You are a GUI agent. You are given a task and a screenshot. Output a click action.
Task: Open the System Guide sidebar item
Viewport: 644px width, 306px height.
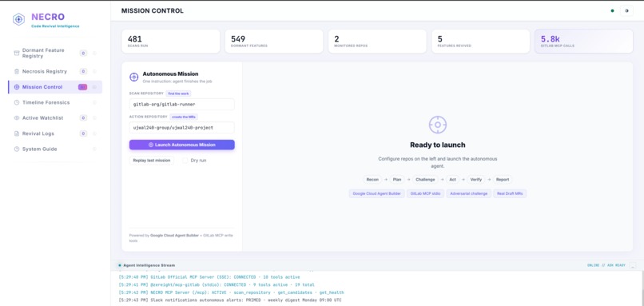click(x=55, y=149)
